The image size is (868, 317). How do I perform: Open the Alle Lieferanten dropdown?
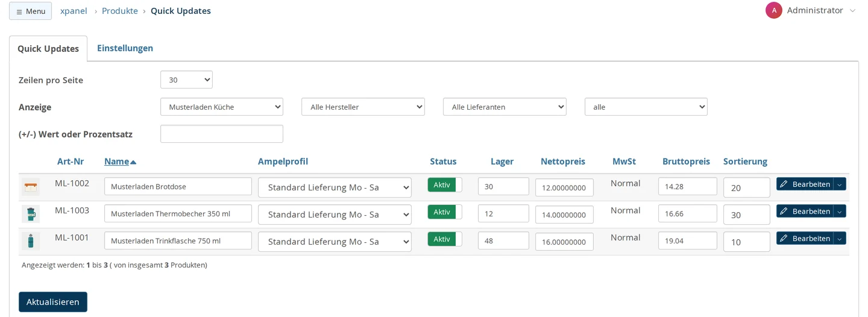505,107
